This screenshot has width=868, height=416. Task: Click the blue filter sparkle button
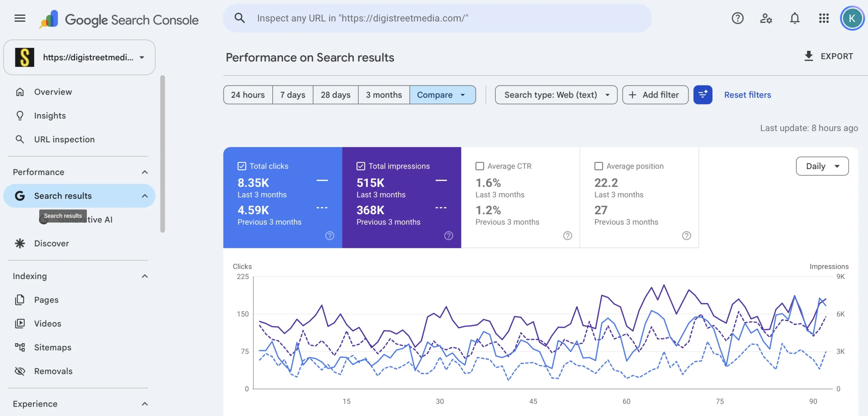point(703,95)
